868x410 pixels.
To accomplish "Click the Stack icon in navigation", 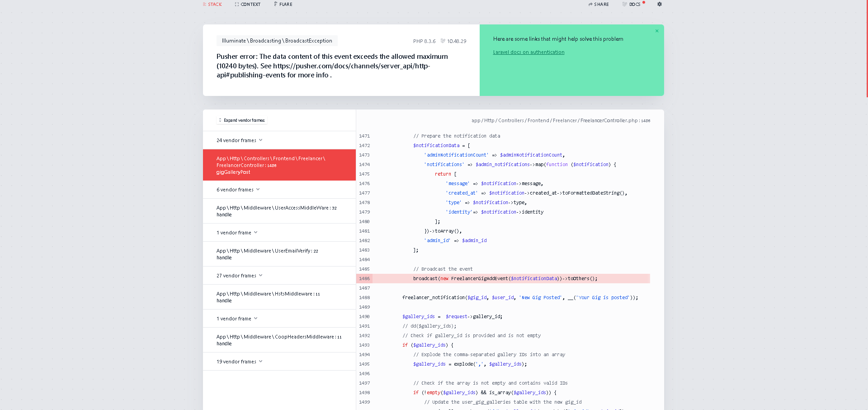I will 205,5.
